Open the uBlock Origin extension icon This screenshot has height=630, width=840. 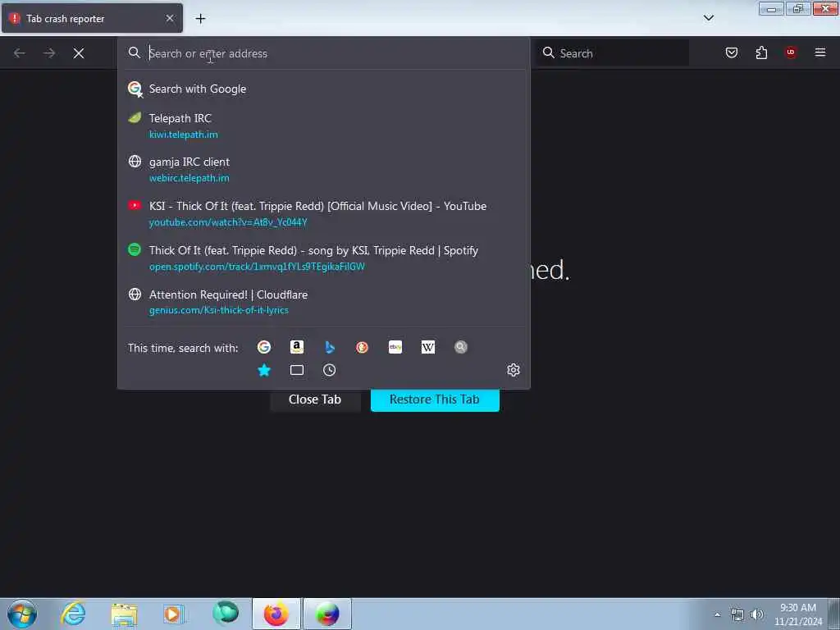pos(791,52)
